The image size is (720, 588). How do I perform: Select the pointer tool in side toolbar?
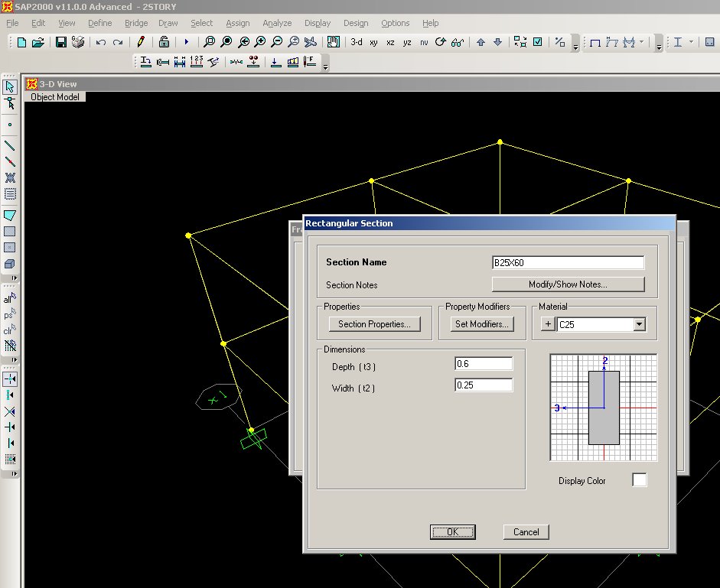[x=10, y=86]
